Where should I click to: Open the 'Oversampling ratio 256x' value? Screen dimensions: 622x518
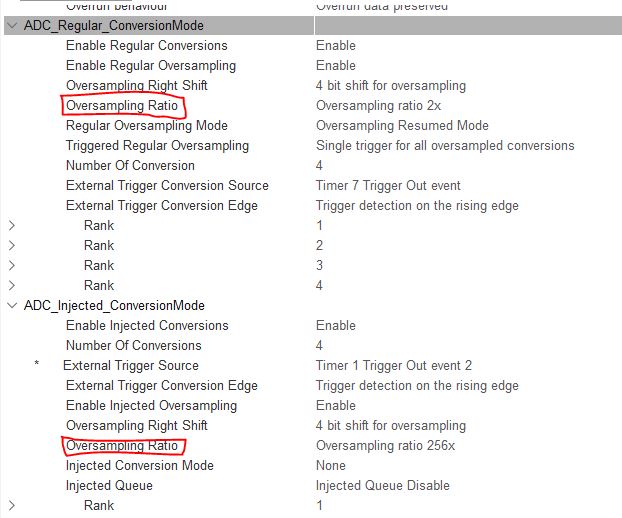pyautogui.click(x=385, y=446)
